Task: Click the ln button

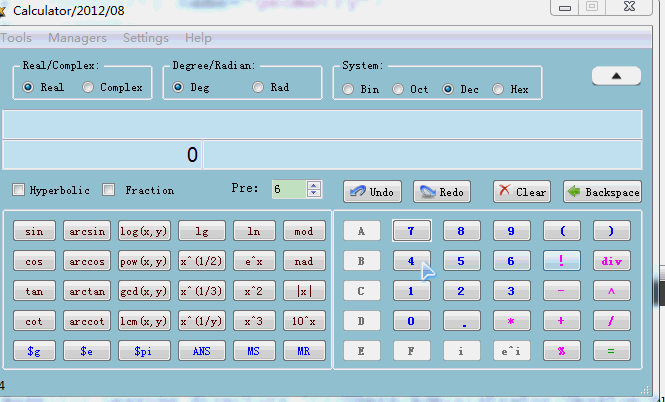Action: (254, 231)
